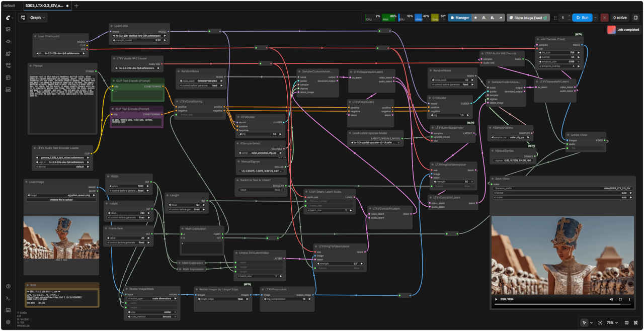Image resolution: width=644 pixels, height=331 pixels.
Task: Cancel current run with red X button
Action: 604,18
